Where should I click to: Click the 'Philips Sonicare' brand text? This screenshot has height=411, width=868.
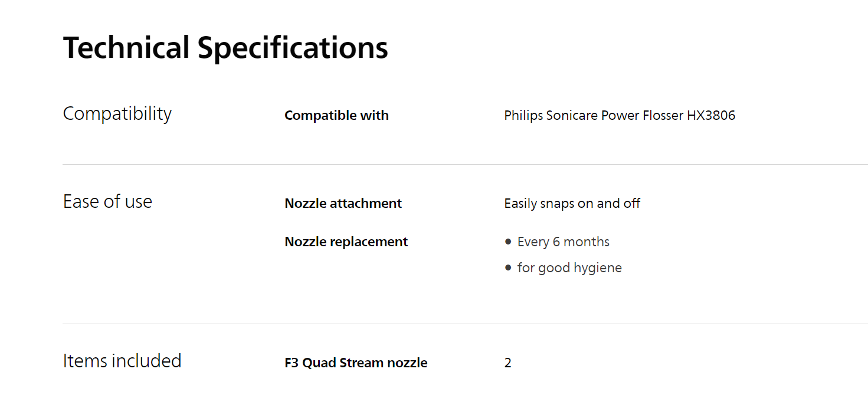coord(551,115)
